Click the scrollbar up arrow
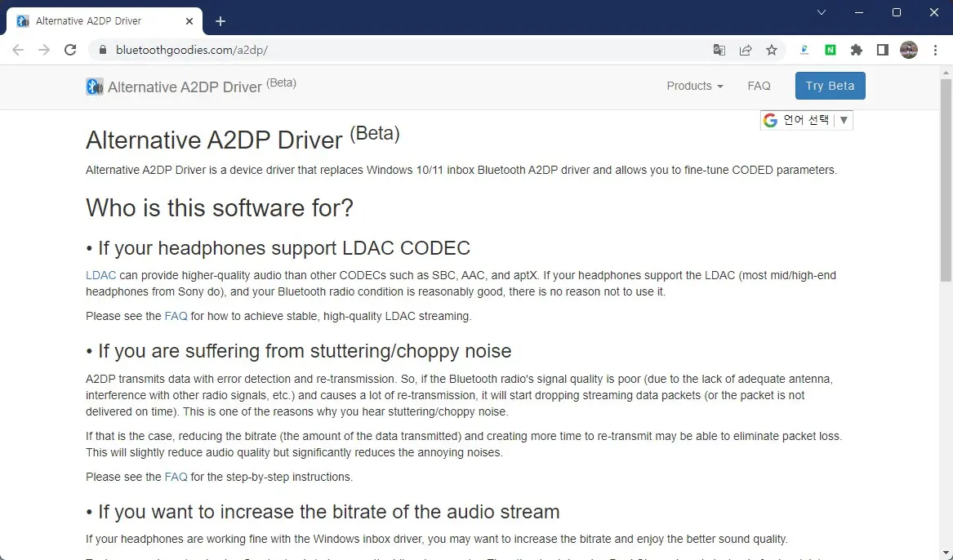Image resolution: width=953 pixels, height=560 pixels. point(946,72)
